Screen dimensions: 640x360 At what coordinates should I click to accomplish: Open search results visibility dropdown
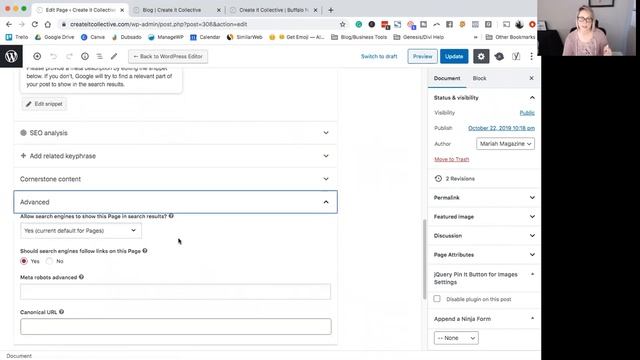pyautogui.click(x=81, y=231)
